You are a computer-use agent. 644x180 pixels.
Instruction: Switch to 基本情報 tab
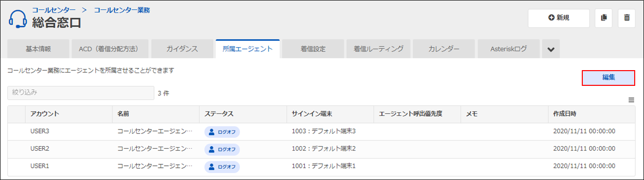pos(38,49)
